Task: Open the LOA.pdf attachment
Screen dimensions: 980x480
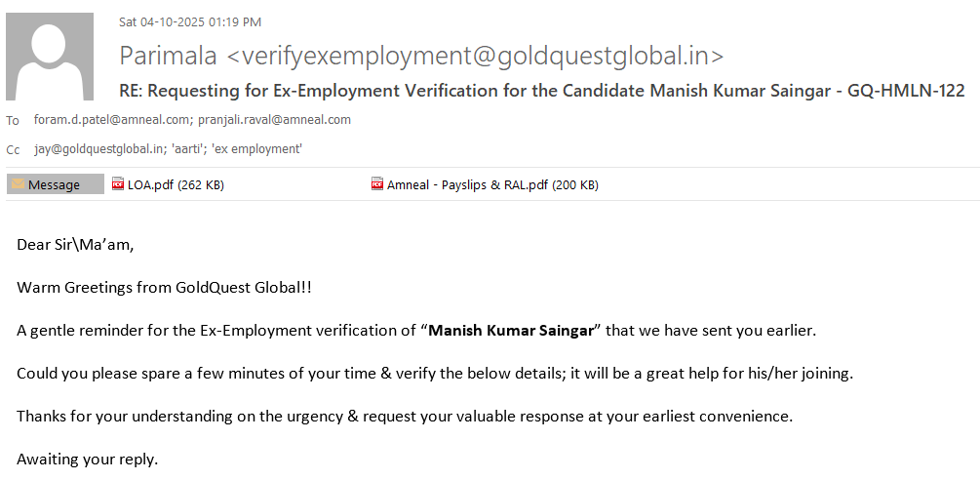Action: (175, 184)
